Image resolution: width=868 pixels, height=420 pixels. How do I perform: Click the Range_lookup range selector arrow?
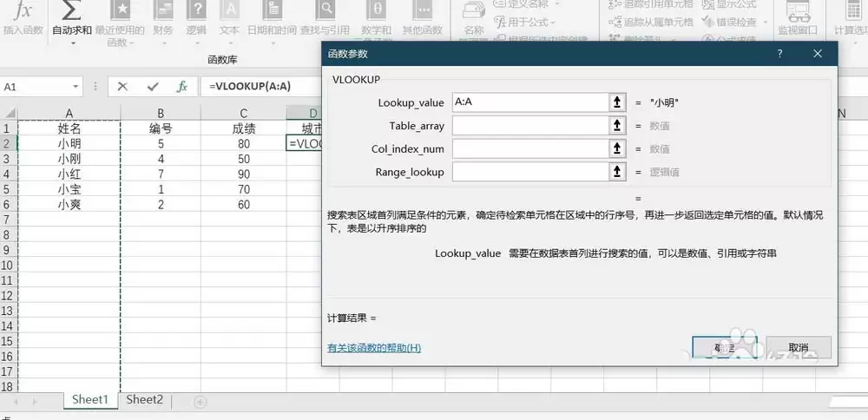tap(617, 172)
